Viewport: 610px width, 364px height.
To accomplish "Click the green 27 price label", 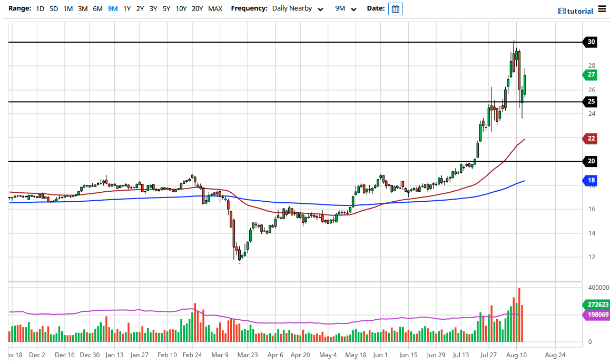I will click(591, 75).
